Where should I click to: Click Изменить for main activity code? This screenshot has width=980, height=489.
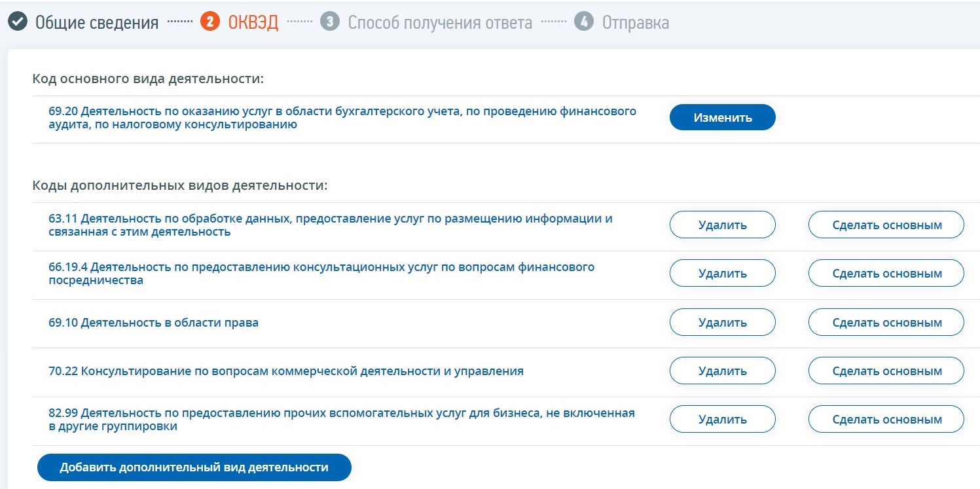[x=723, y=118]
